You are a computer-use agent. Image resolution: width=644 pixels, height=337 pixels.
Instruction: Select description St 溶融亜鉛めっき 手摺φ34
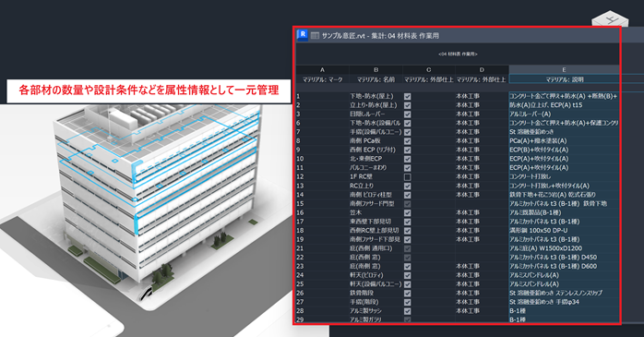pos(564,302)
